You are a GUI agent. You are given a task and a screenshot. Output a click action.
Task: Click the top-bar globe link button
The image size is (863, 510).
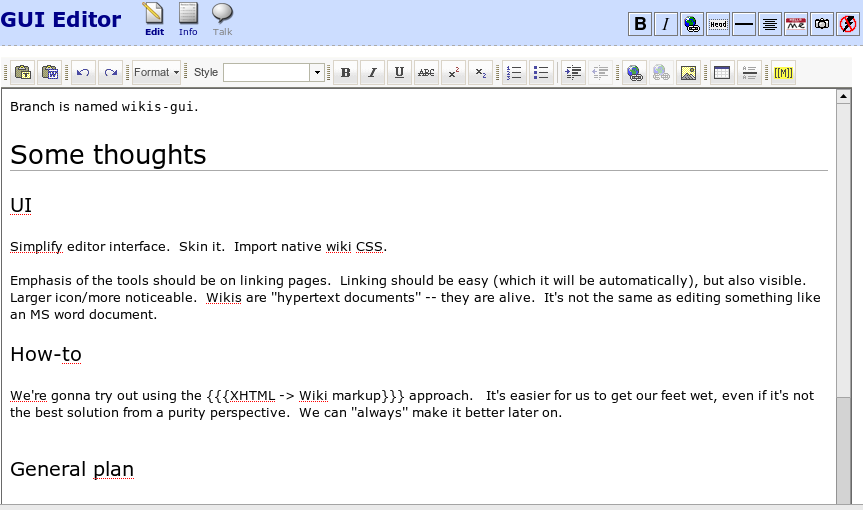point(692,24)
